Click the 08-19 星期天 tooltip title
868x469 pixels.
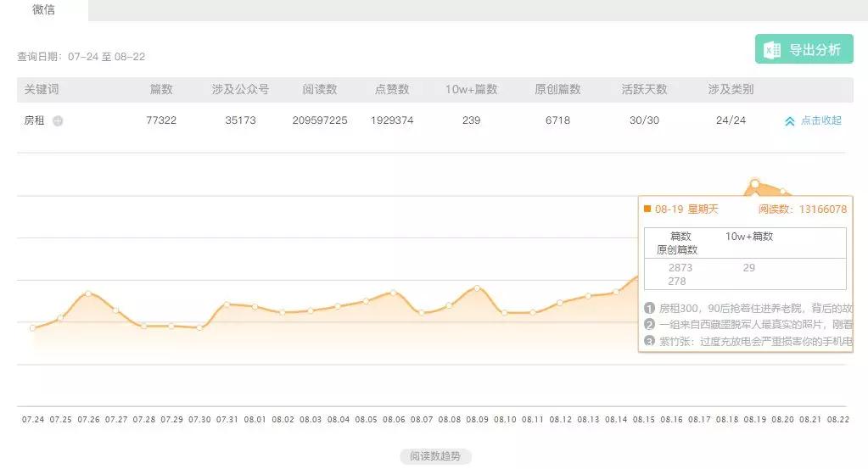[686, 209]
